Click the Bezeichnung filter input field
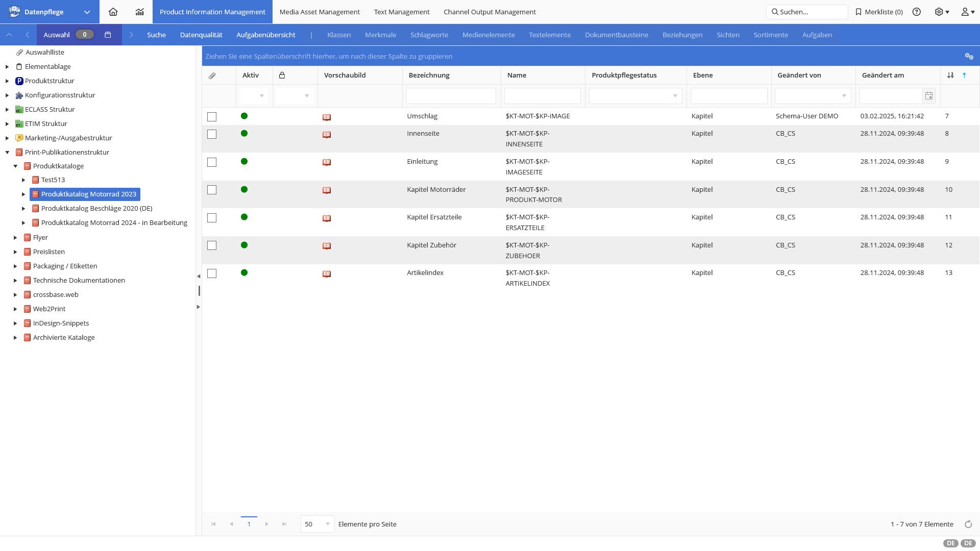This screenshot has width=980, height=551. [451, 96]
